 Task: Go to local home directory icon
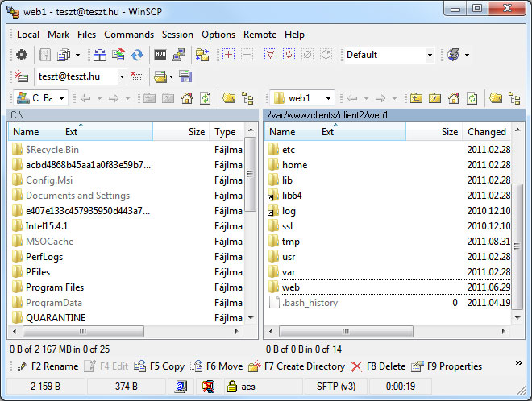[187, 99]
